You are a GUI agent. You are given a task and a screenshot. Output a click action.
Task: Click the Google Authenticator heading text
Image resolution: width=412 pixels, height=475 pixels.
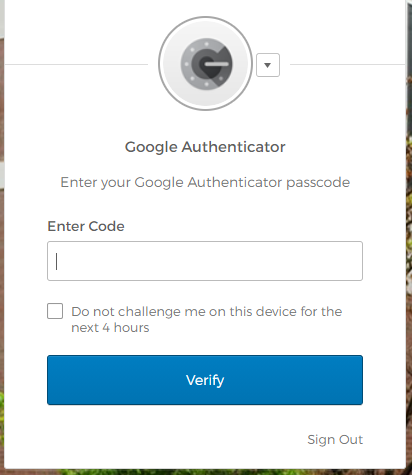pos(205,147)
